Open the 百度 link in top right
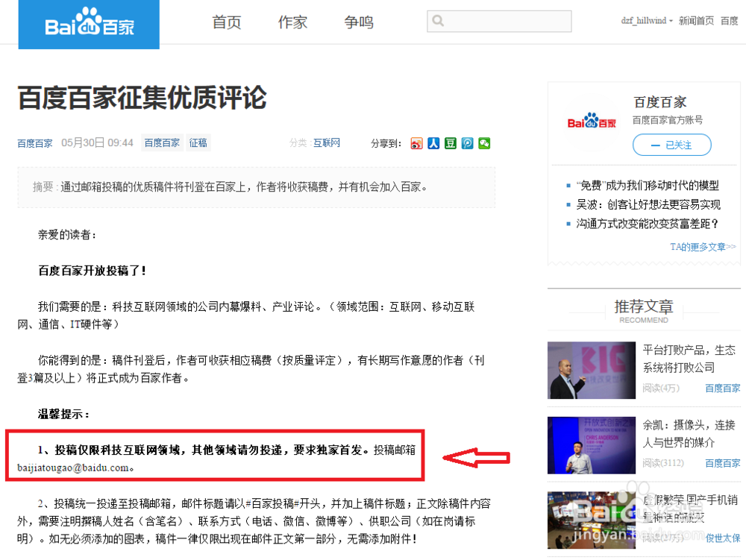The image size is (746, 560). coord(730,21)
